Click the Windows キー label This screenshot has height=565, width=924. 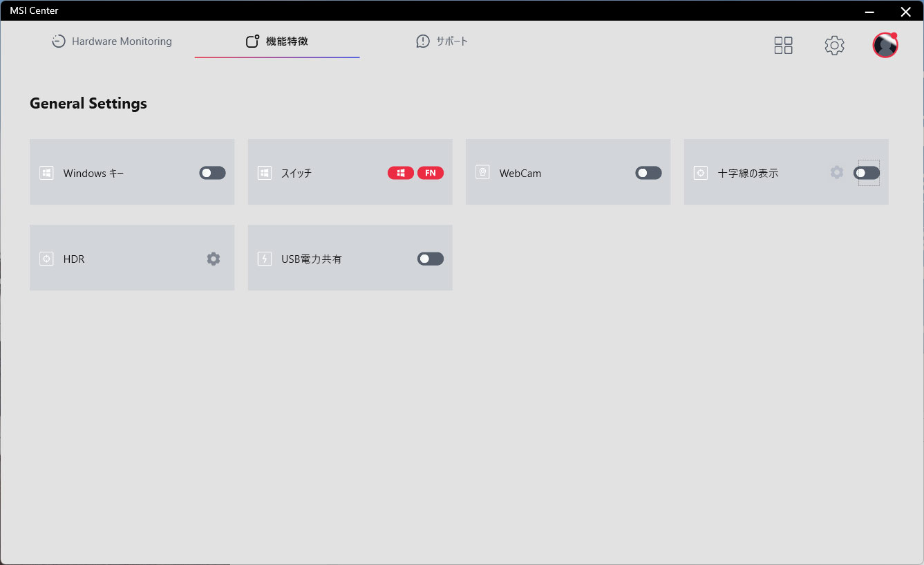(x=94, y=174)
